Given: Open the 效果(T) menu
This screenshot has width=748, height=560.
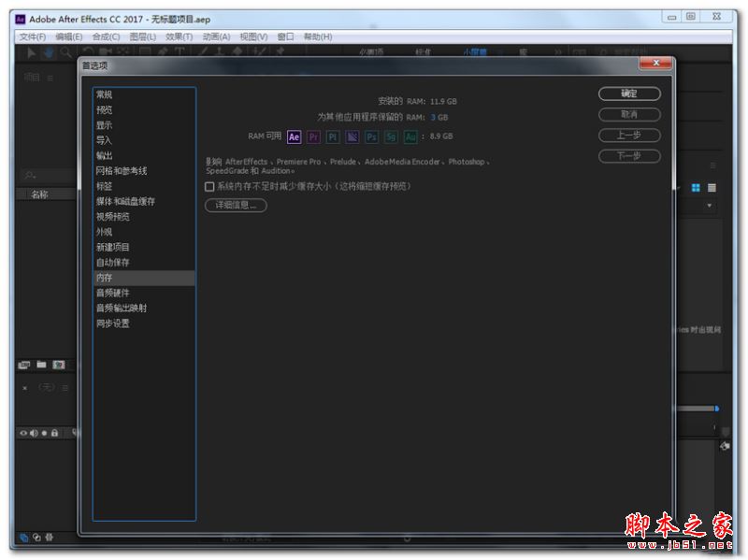Looking at the screenshot, I should coord(179,36).
